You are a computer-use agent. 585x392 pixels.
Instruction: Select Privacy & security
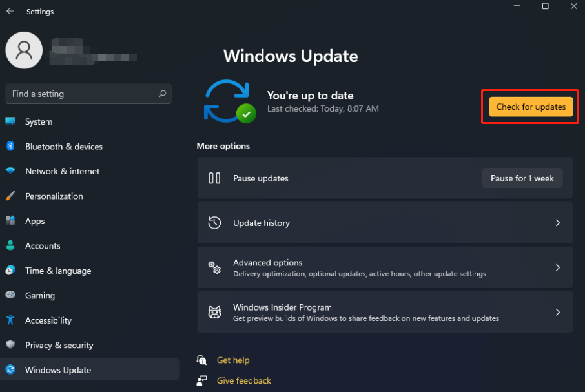click(x=90, y=345)
